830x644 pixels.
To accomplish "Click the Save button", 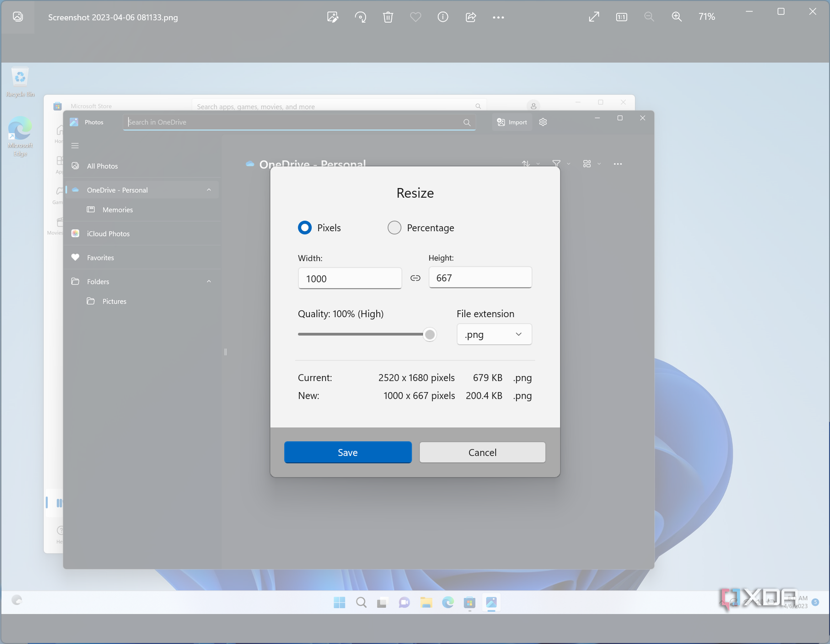I will (348, 452).
